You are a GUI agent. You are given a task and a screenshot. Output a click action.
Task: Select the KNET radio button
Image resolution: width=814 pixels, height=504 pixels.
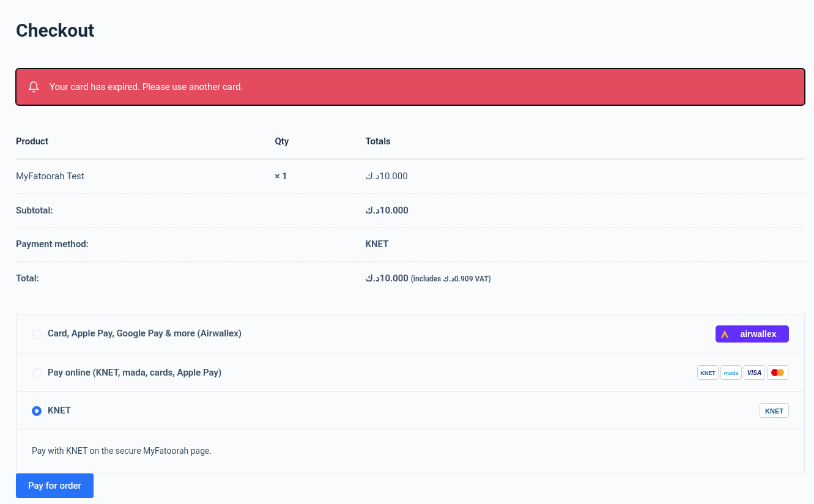pos(37,411)
